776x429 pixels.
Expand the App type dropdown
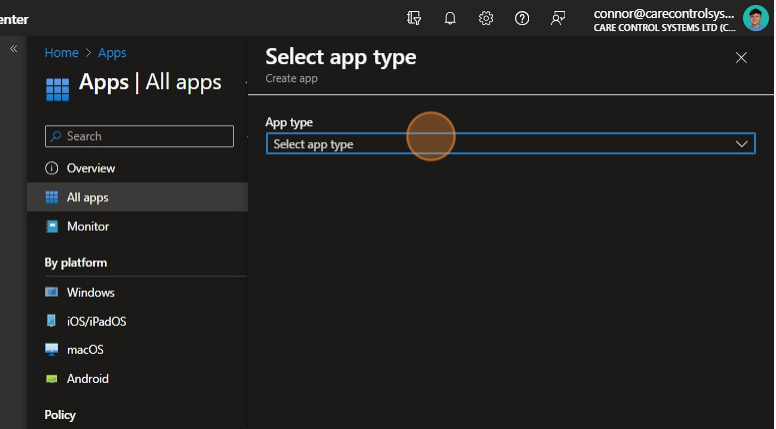[500, 144]
